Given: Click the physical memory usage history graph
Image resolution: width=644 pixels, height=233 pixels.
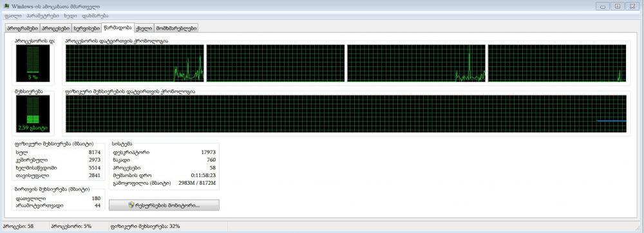Looking at the screenshot, I should pos(346,114).
